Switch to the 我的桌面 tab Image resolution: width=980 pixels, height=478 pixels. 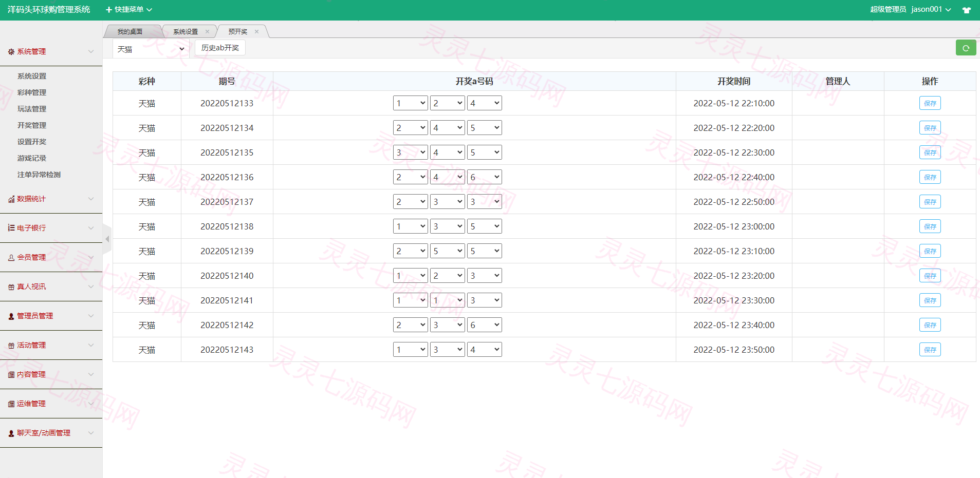point(130,32)
